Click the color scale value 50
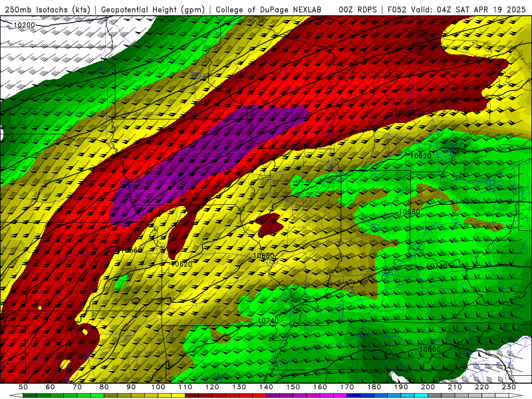 pos(23,387)
